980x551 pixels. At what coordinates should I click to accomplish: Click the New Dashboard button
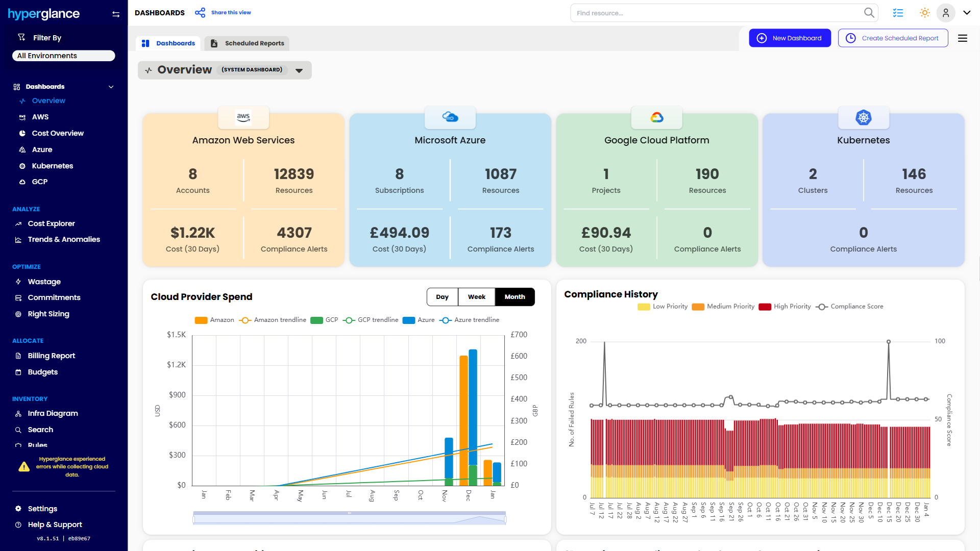790,38
